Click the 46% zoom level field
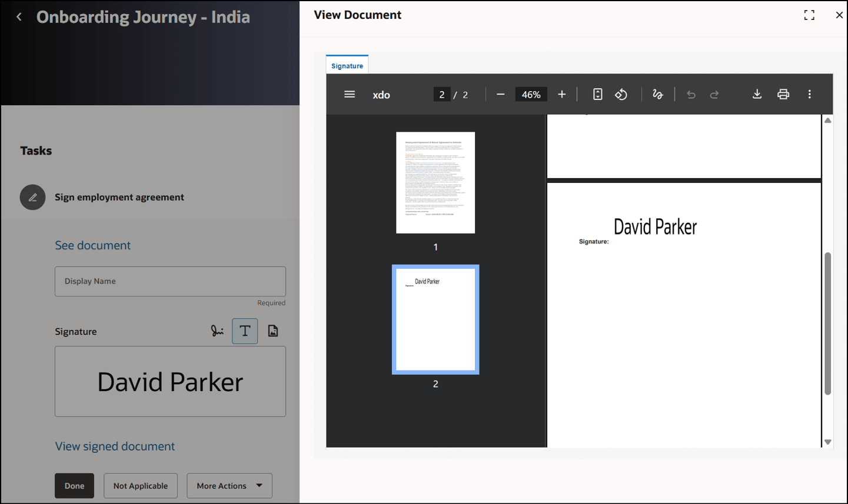 tap(531, 95)
